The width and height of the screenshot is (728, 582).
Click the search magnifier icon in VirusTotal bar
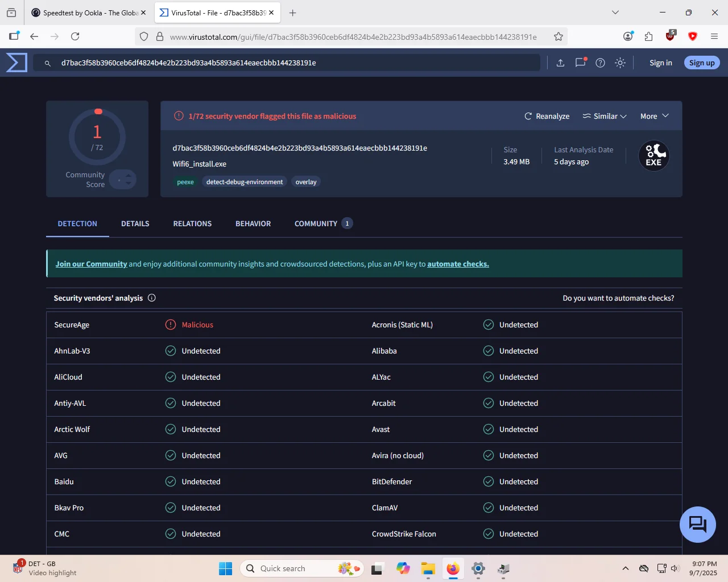48,63
